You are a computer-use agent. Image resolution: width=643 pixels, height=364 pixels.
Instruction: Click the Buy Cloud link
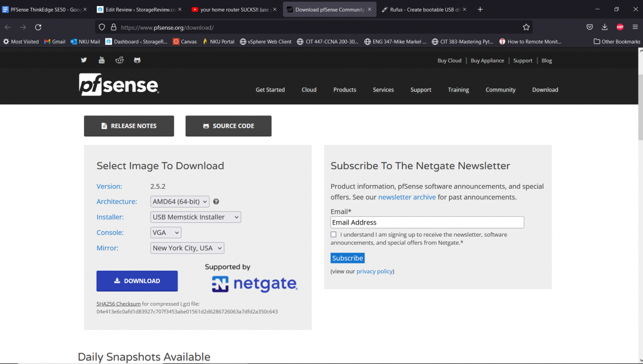pos(450,60)
